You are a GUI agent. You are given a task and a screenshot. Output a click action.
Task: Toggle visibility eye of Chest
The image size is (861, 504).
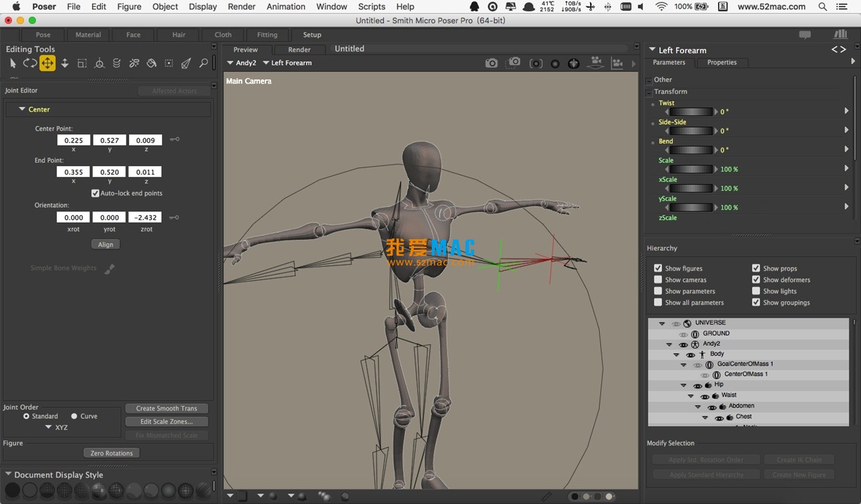[x=719, y=418]
